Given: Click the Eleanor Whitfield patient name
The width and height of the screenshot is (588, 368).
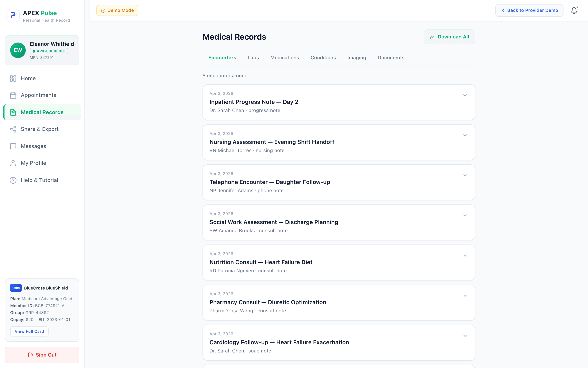Looking at the screenshot, I should click(x=52, y=44).
